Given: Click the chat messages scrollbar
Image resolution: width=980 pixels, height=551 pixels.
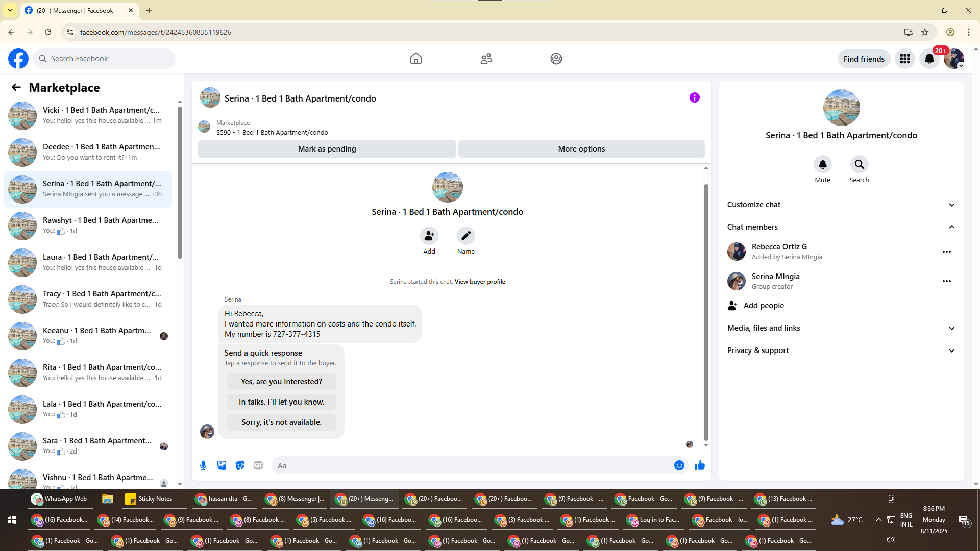Looking at the screenshot, I should click(x=706, y=311).
